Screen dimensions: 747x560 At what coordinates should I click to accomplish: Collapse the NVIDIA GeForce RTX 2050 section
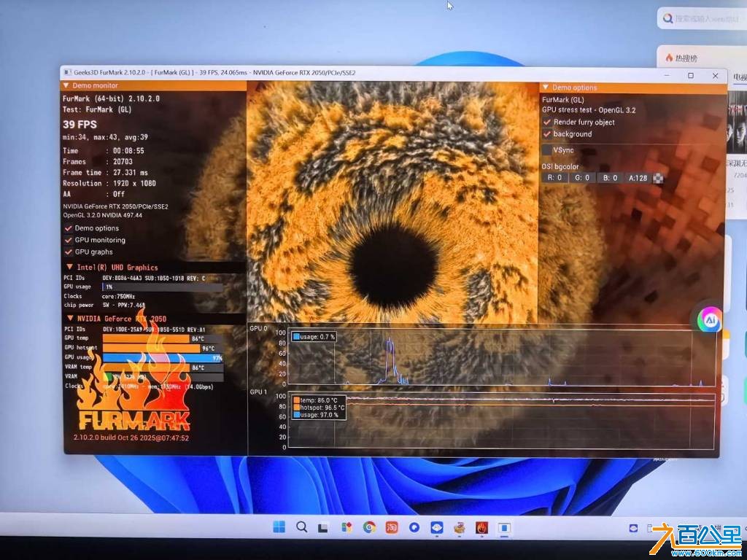tap(70, 318)
